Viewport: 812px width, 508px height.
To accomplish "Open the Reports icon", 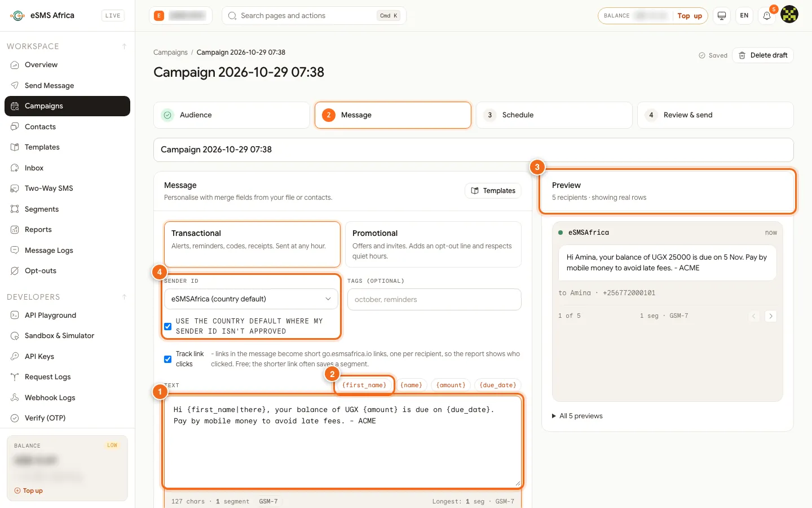I will coord(15,230).
